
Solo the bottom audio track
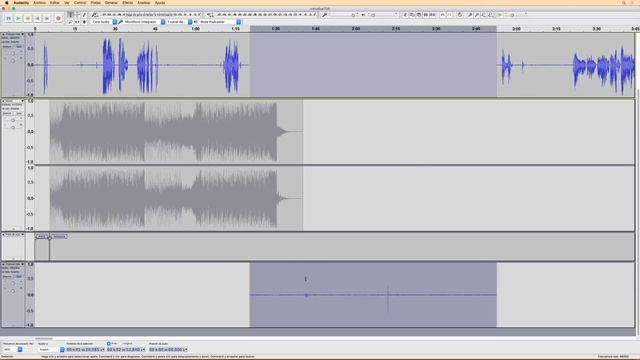19,277
